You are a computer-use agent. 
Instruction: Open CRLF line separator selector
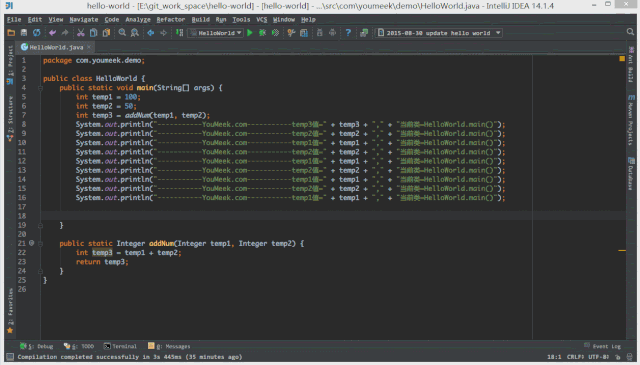point(576,357)
